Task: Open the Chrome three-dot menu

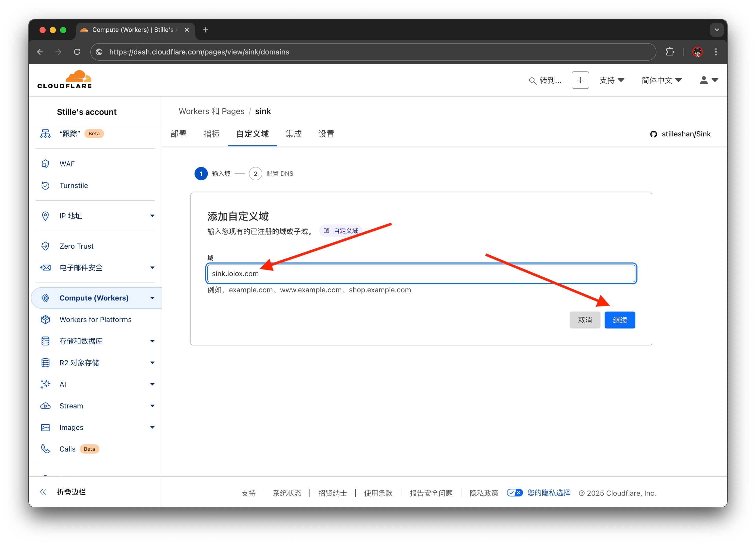Action: click(716, 52)
